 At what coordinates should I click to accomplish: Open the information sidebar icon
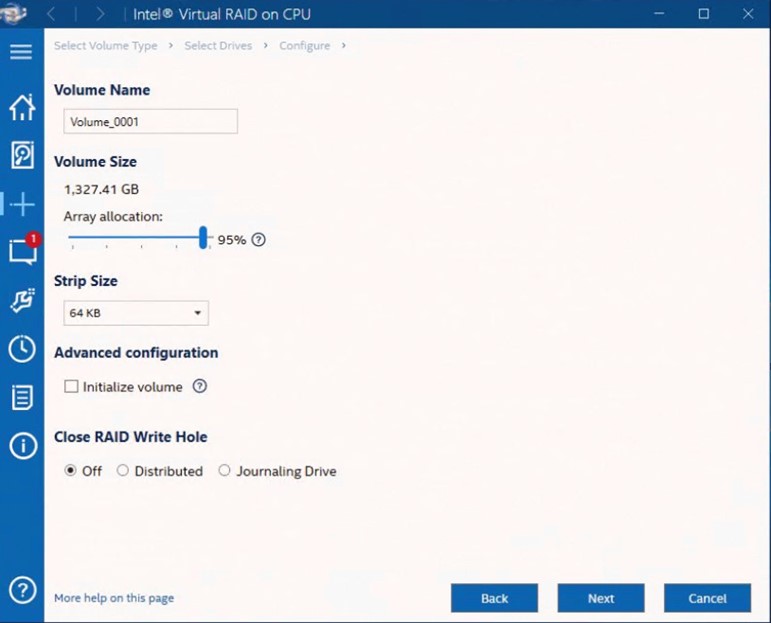(23, 446)
